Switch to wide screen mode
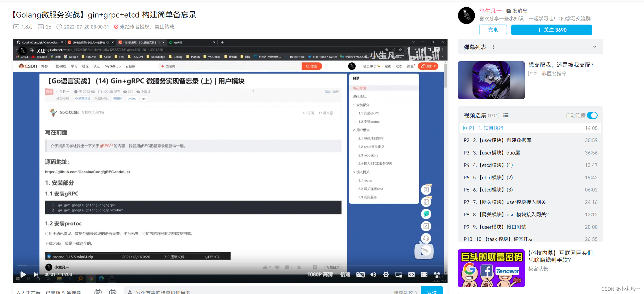This screenshot has height=294, width=644. click(411, 275)
